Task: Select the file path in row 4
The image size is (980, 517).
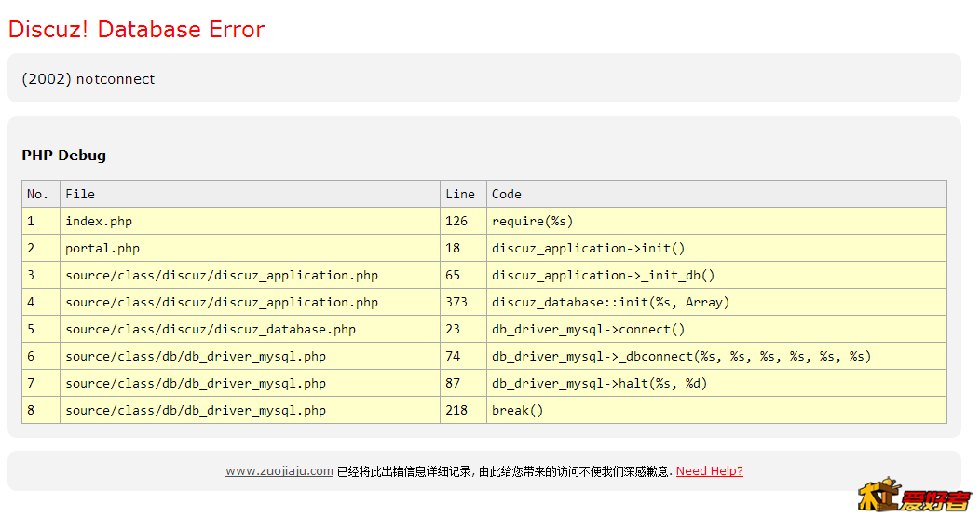Action: (x=222, y=303)
